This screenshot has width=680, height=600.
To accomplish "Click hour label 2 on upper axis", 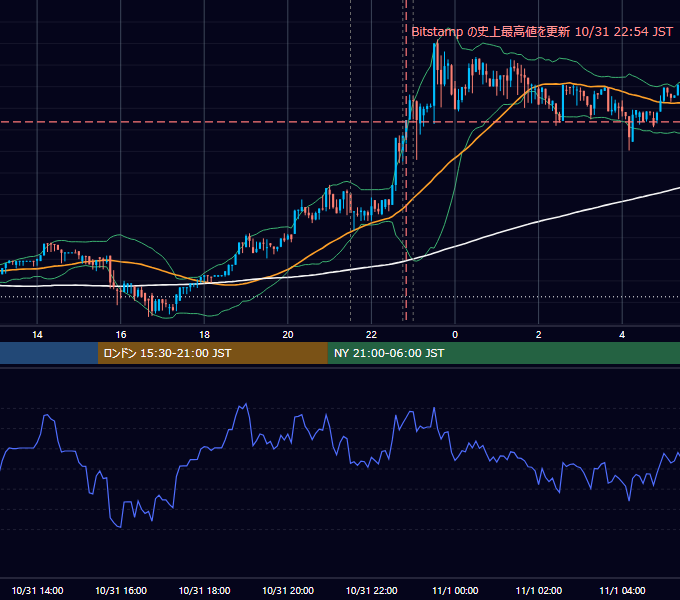I will point(539,335).
